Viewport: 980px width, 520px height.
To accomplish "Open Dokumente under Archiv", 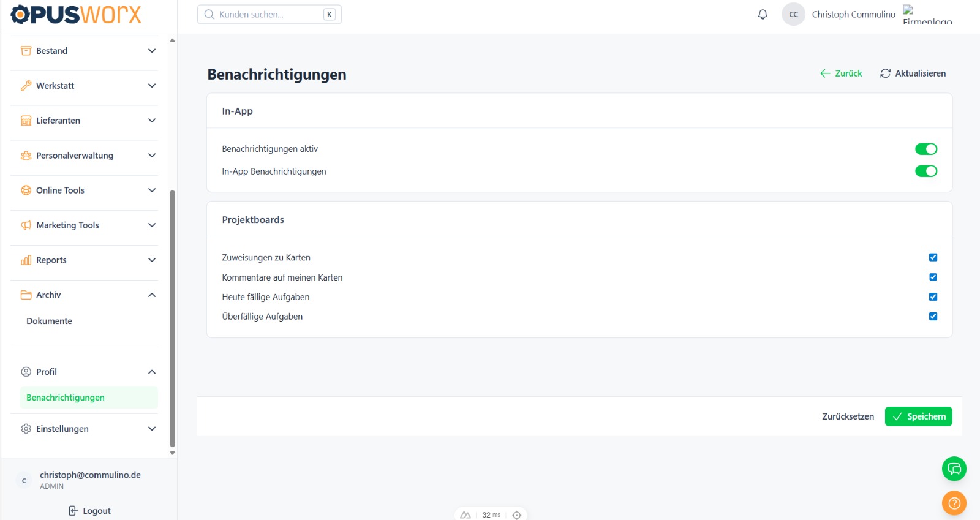I will 49,321.
